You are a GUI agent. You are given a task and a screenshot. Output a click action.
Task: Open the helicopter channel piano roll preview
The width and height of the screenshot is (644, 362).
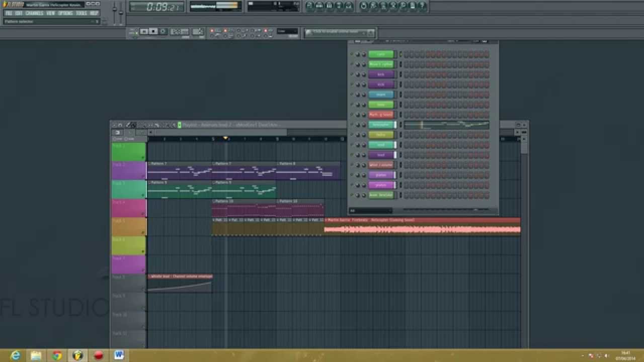[x=446, y=125]
